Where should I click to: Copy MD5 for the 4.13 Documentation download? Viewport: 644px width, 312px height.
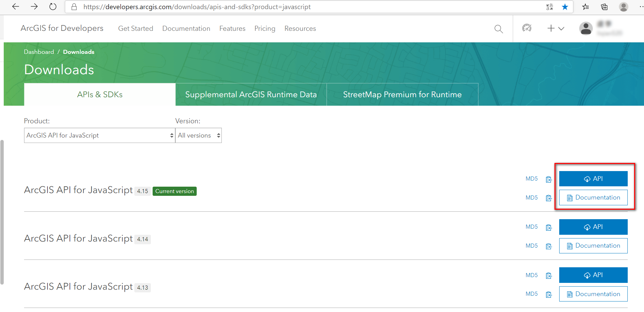coord(549,294)
